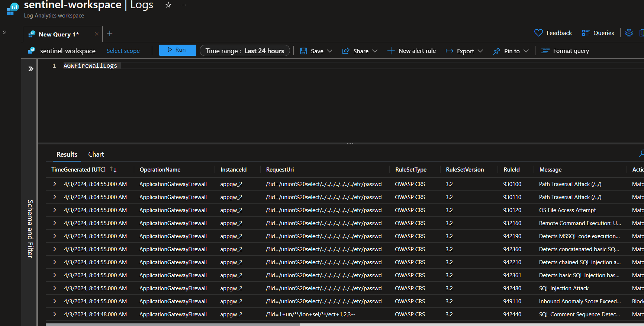Favorite the workspace with the star icon
The image size is (644, 326).
click(168, 5)
